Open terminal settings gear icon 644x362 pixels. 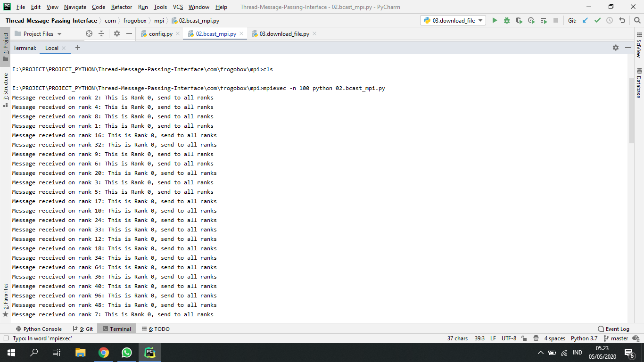(x=615, y=48)
